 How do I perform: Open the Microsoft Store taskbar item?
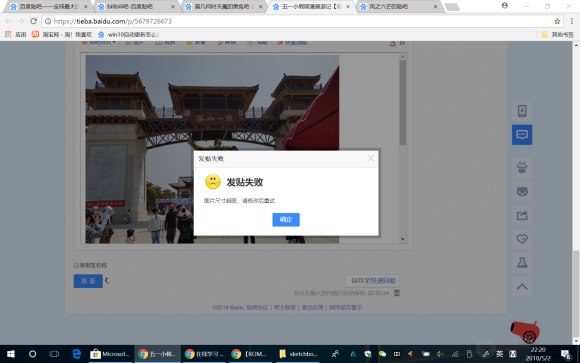pyautogui.click(x=110, y=354)
